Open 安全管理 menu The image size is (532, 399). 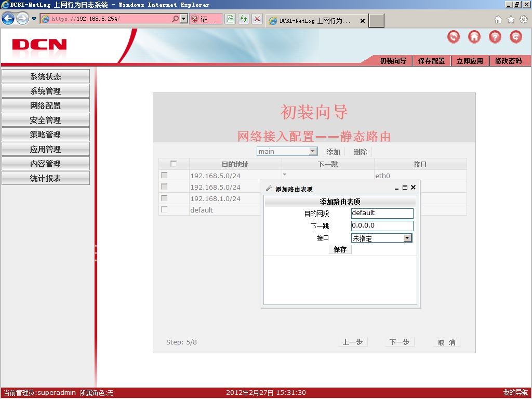46,120
